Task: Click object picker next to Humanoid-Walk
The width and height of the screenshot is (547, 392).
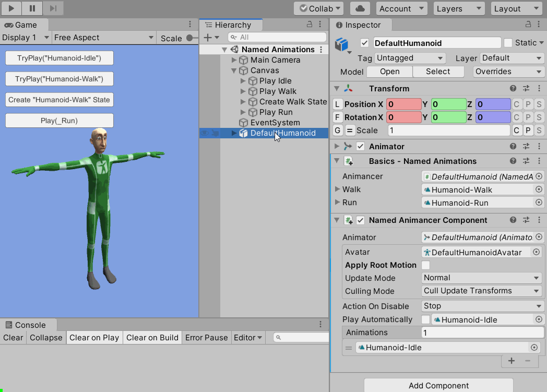Action: 539,189
